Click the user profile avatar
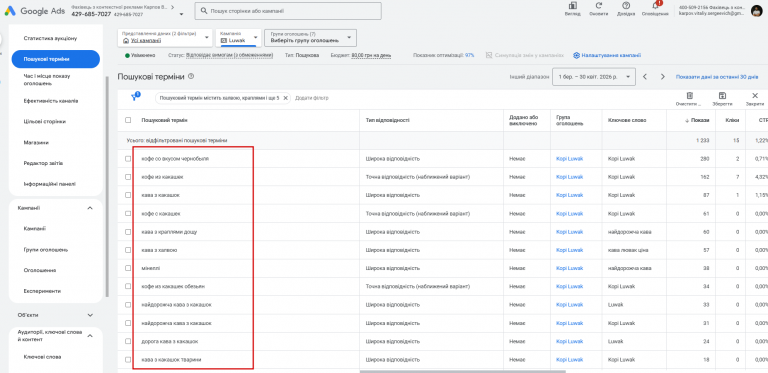The width and height of the screenshot is (768, 373). point(757,10)
